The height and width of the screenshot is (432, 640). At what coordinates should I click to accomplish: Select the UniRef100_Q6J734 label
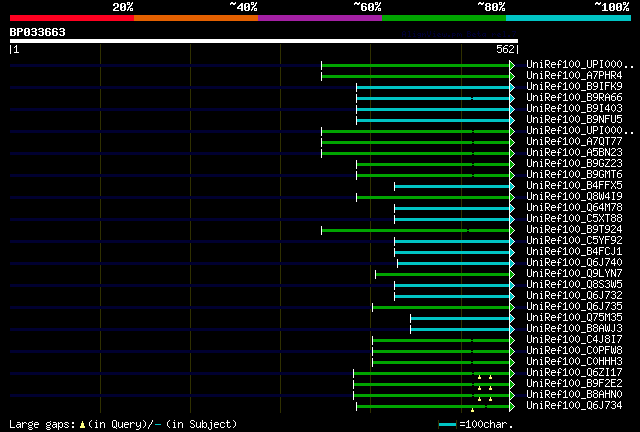[574, 406]
